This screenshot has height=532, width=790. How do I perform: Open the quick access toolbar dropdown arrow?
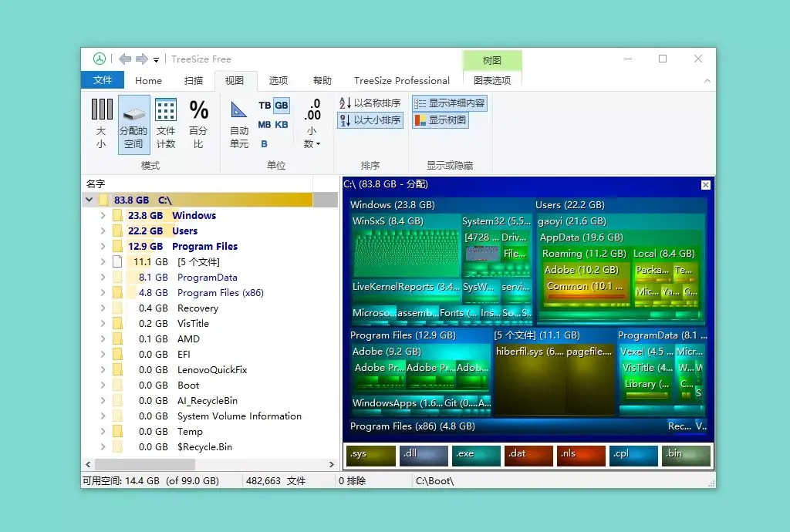(x=156, y=60)
